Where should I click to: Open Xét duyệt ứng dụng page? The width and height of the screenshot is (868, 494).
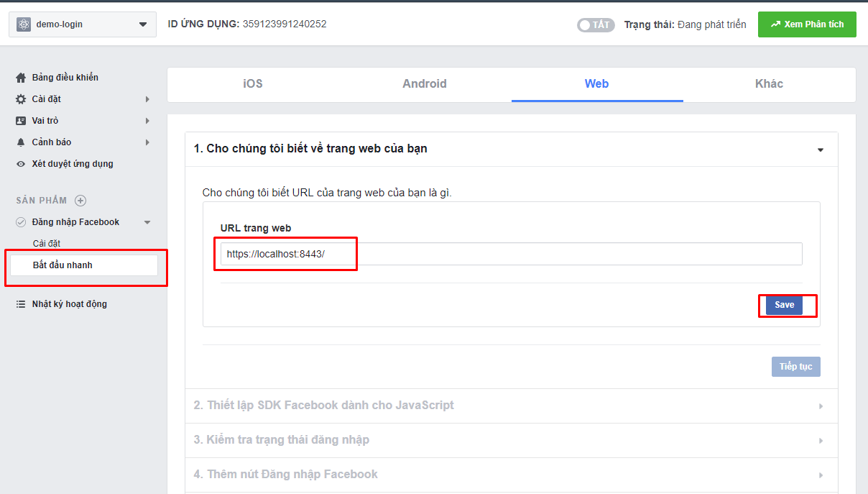(x=73, y=164)
